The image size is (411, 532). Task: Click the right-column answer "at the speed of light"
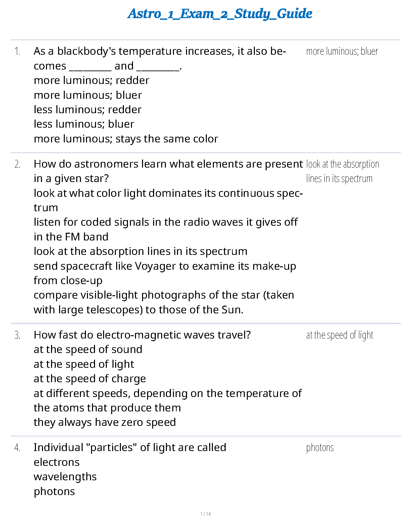pos(339,335)
